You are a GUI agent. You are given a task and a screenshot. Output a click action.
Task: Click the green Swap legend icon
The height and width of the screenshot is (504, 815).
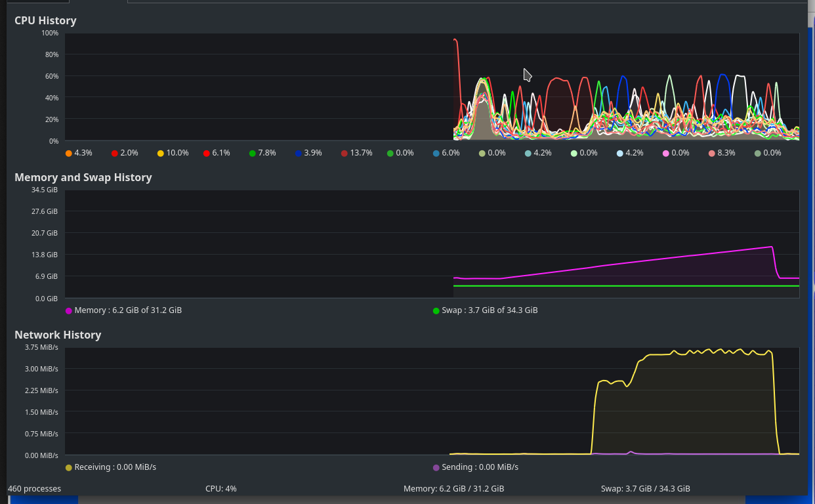tap(436, 310)
